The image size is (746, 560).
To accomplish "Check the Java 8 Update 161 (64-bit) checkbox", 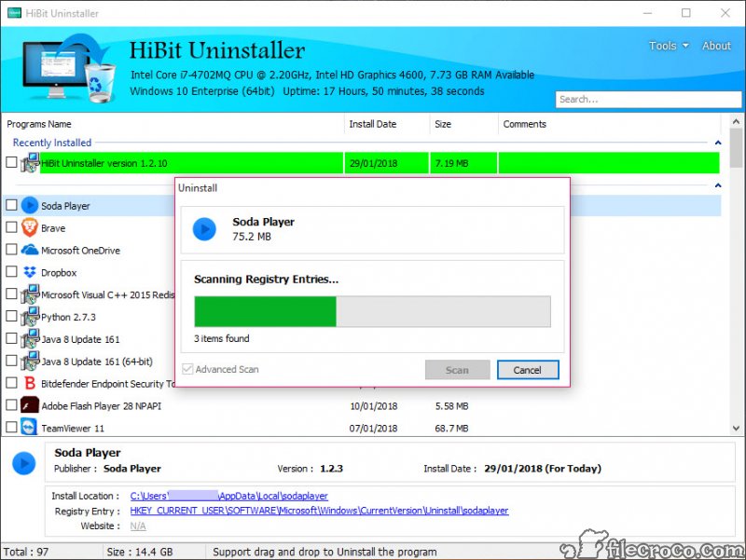I will 11,361.
